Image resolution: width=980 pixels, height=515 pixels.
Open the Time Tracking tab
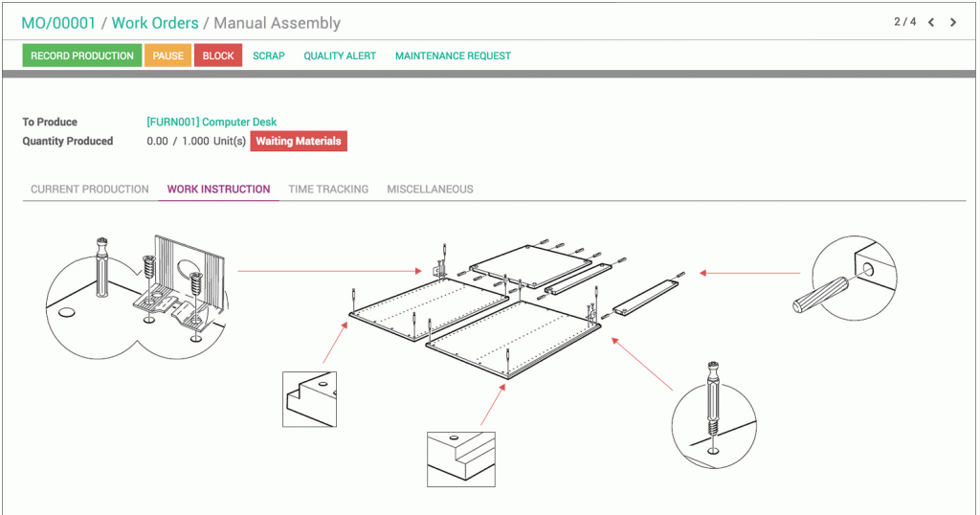coord(329,189)
